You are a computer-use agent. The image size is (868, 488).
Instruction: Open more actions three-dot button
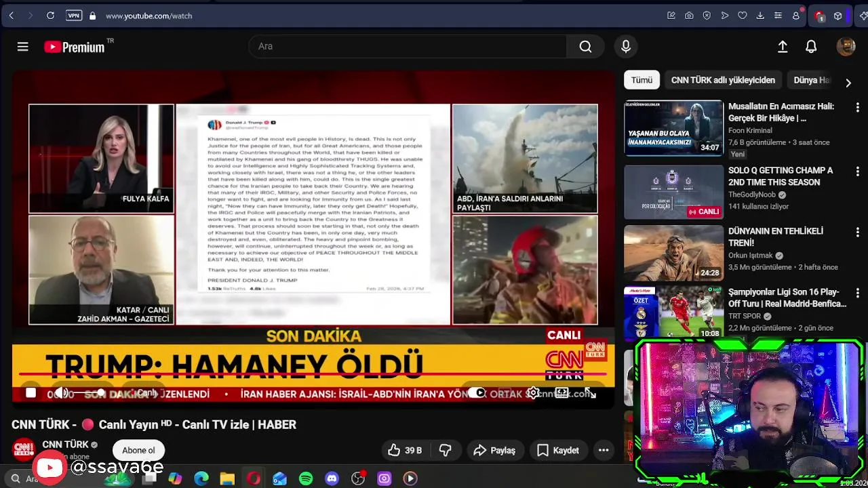tap(604, 450)
